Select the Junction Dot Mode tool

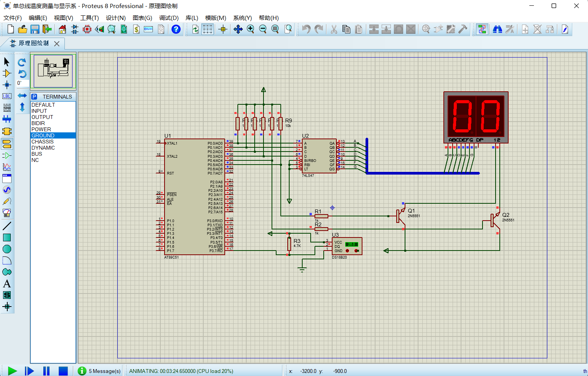7,85
